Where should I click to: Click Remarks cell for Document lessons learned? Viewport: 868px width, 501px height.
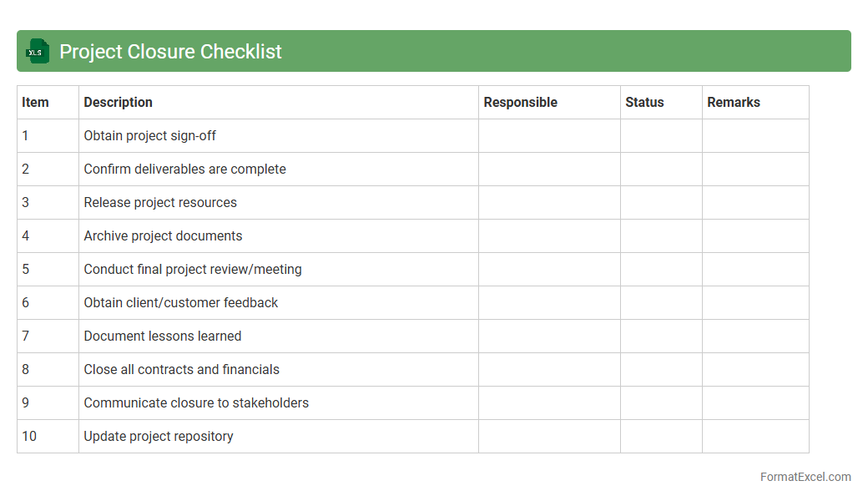755,337
